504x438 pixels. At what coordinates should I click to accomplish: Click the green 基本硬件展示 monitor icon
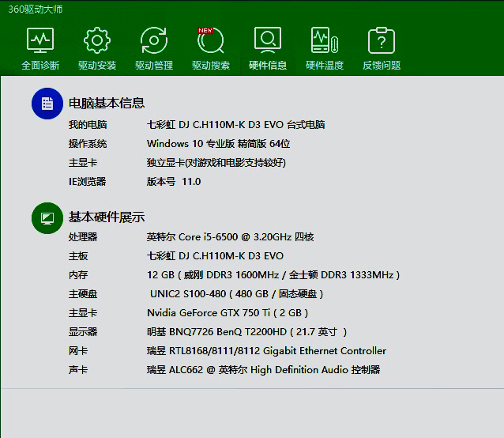tap(47, 218)
